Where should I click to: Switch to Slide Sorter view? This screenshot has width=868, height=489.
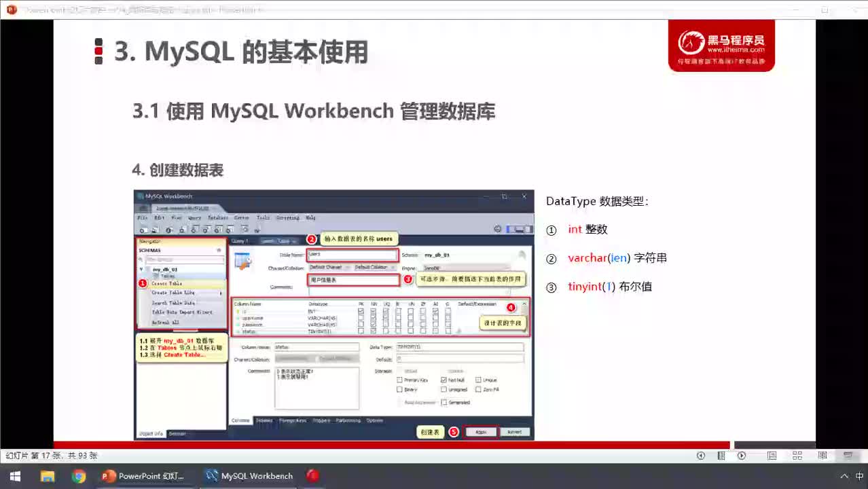797,456
